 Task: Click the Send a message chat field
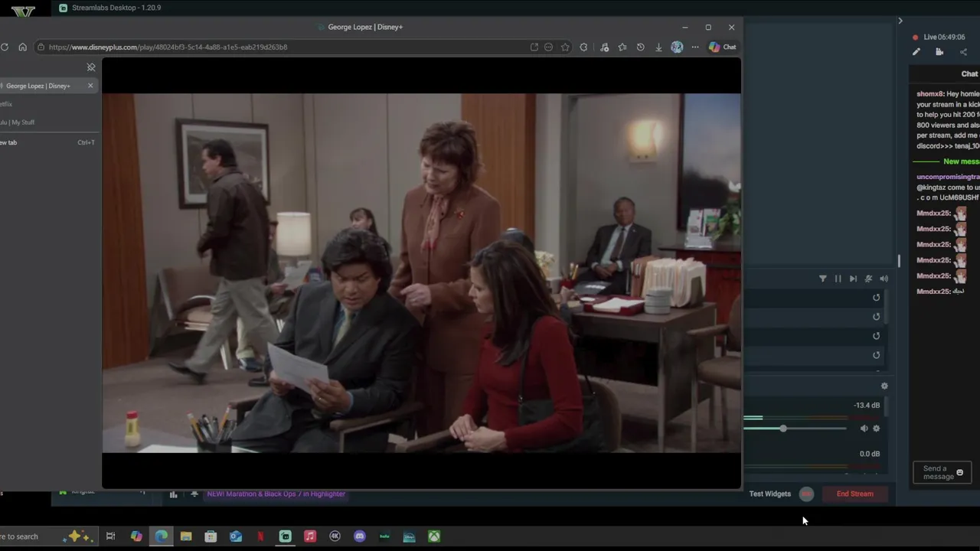click(942, 472)
